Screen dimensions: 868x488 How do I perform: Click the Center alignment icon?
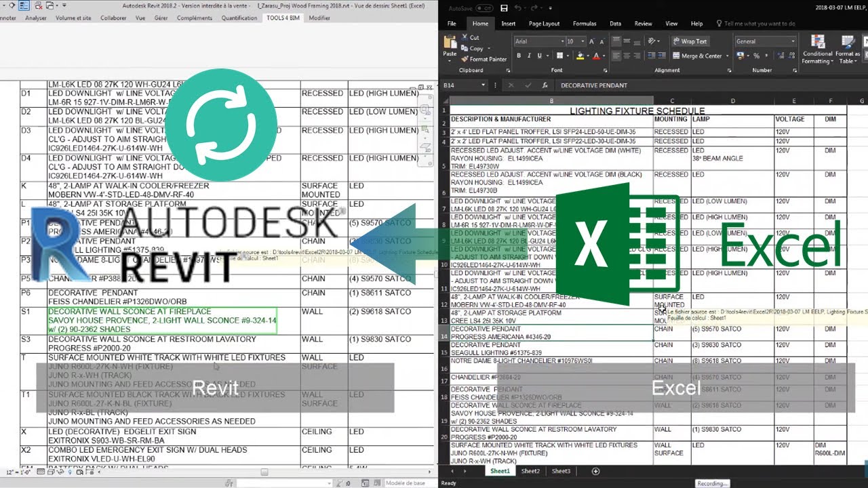pos(627,56)
